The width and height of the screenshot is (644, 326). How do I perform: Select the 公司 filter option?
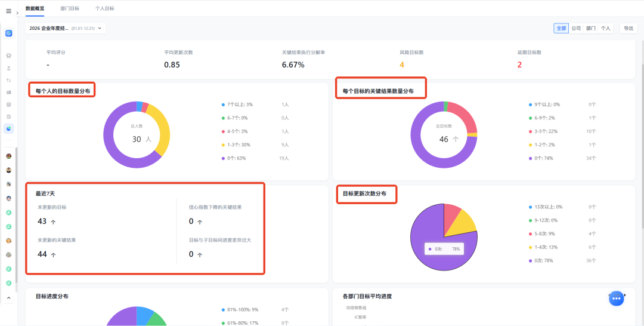576,29
